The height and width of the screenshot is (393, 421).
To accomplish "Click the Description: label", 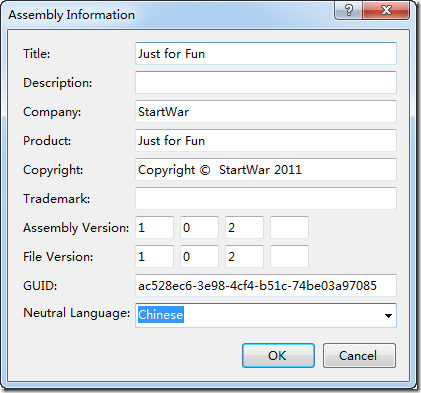I will coord(58,83).
